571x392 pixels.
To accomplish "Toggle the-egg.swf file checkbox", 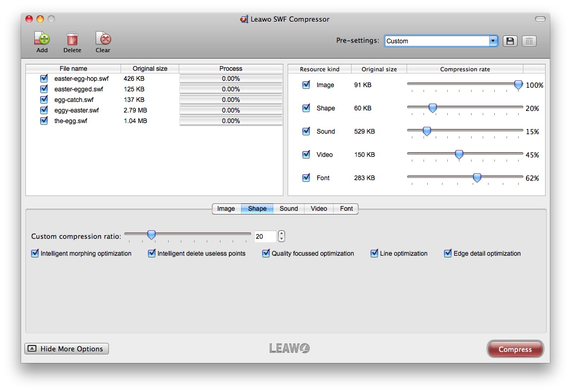I will point(44,120).
